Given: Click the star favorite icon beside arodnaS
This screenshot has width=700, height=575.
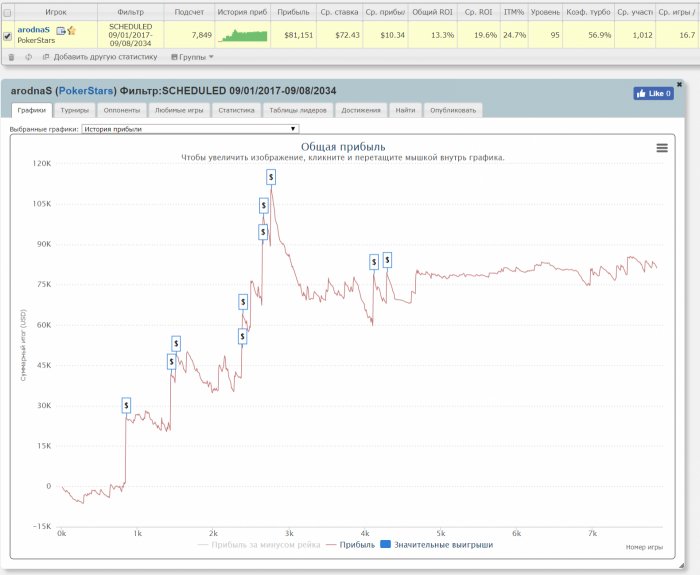Looking at the screenshot, I should [71, 30].
